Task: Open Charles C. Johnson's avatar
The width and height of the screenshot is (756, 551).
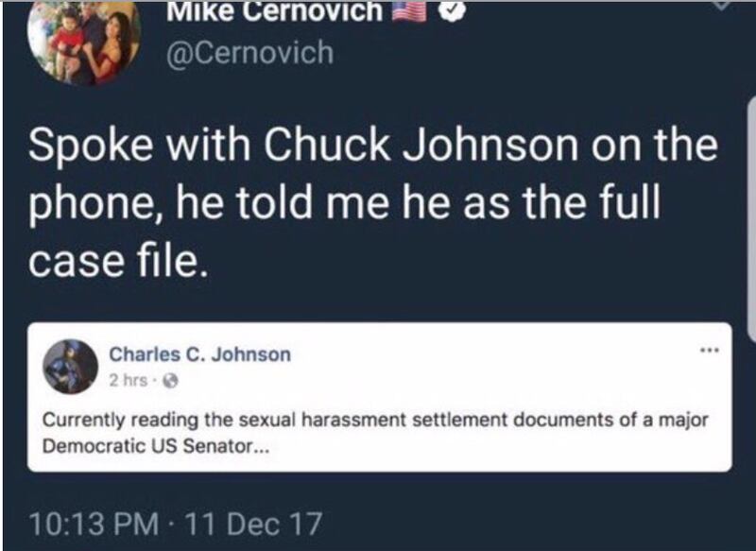Action: pos(71,366)
